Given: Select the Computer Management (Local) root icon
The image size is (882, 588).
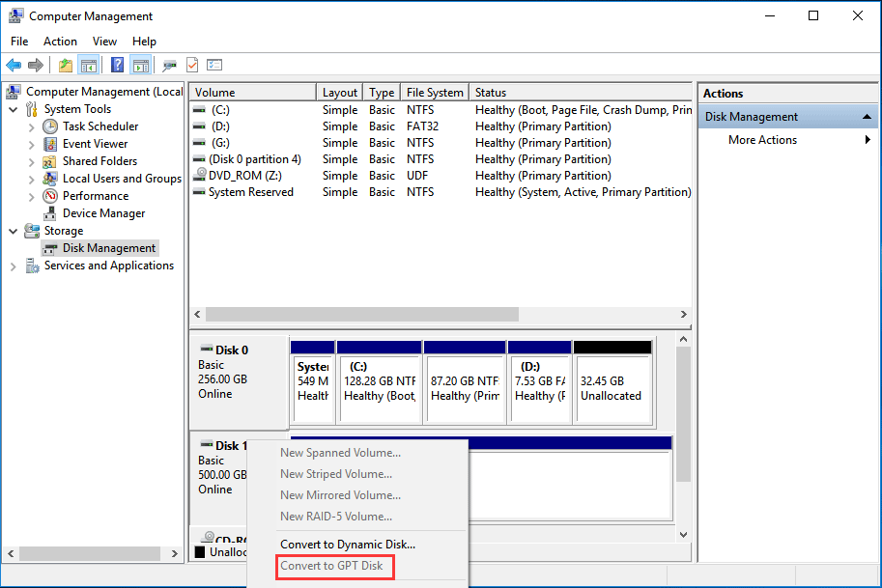Looking at the screenshot, I should [x=14, y=91].
